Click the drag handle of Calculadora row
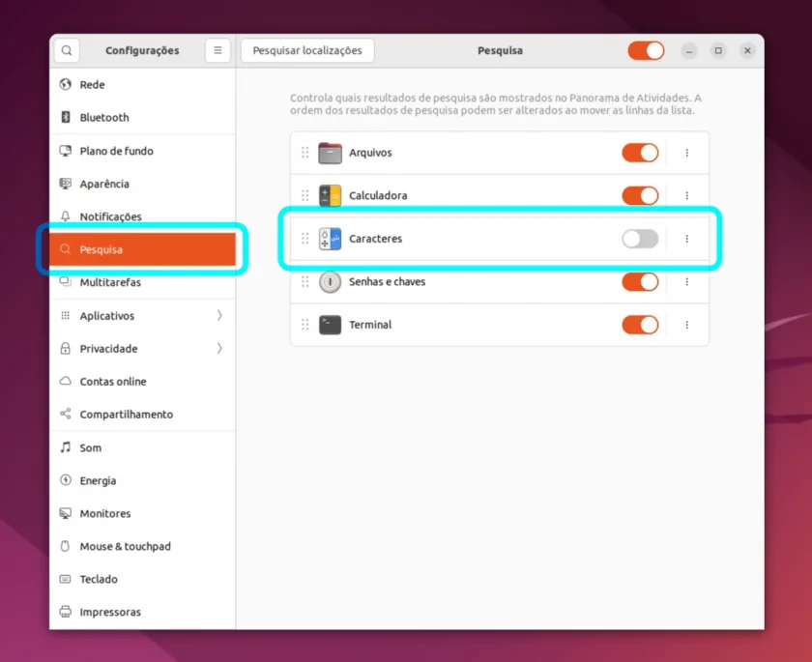 tap(305, 195)
